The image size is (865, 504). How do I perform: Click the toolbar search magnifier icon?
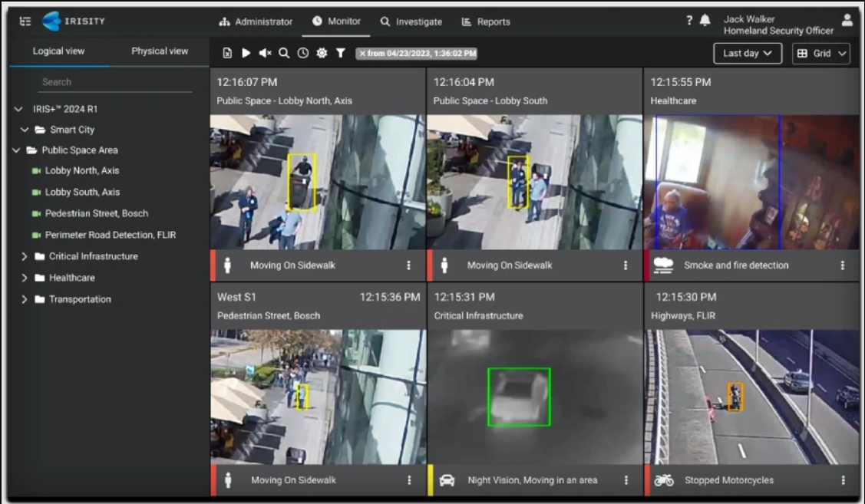pos(284,53)
